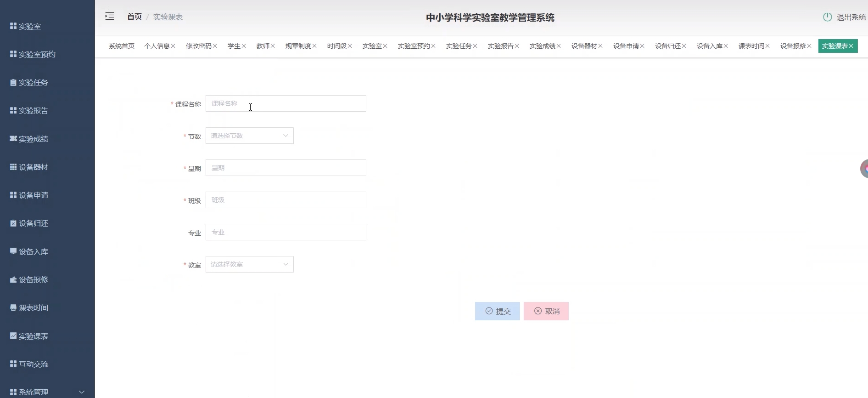Click the 首页 breadcrumb link

[134, 17]
